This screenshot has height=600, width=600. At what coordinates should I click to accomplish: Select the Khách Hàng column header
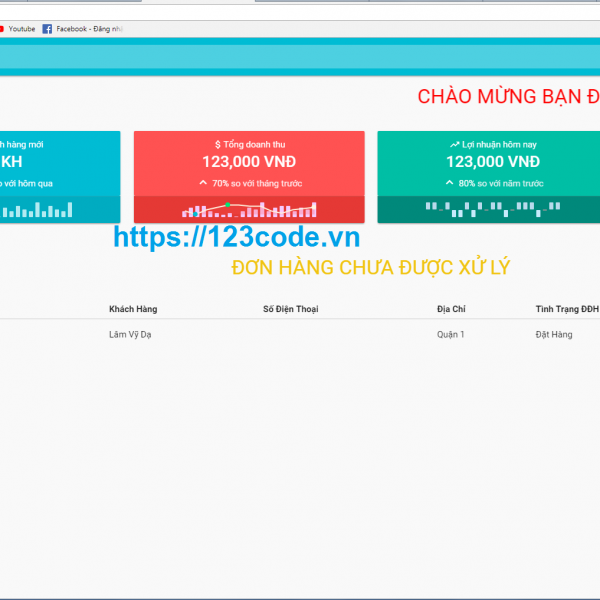click(x=133, y=309)
